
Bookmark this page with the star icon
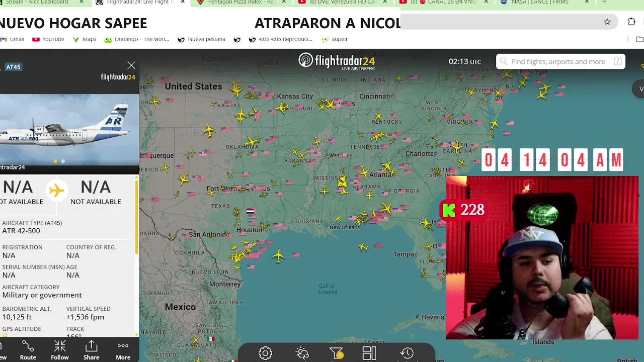pos(607,22)
